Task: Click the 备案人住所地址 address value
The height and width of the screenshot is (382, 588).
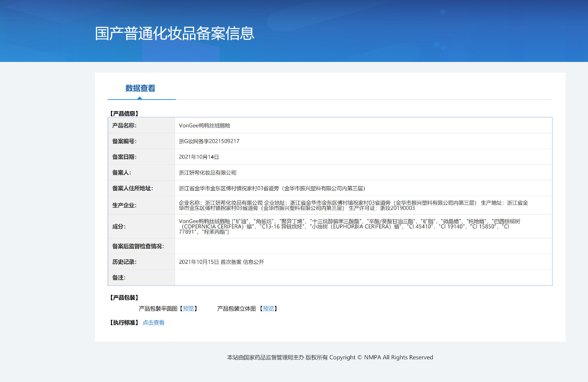Action: coord(272,188)
